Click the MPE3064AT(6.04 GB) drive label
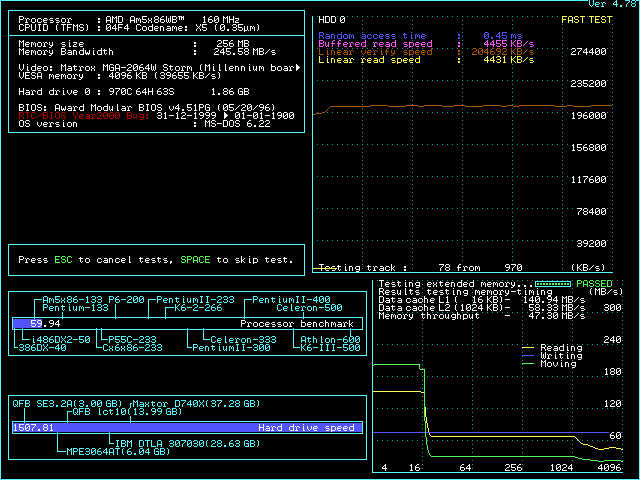The width and height of the screenshot is (640, 480). click(x=118, y=452)
